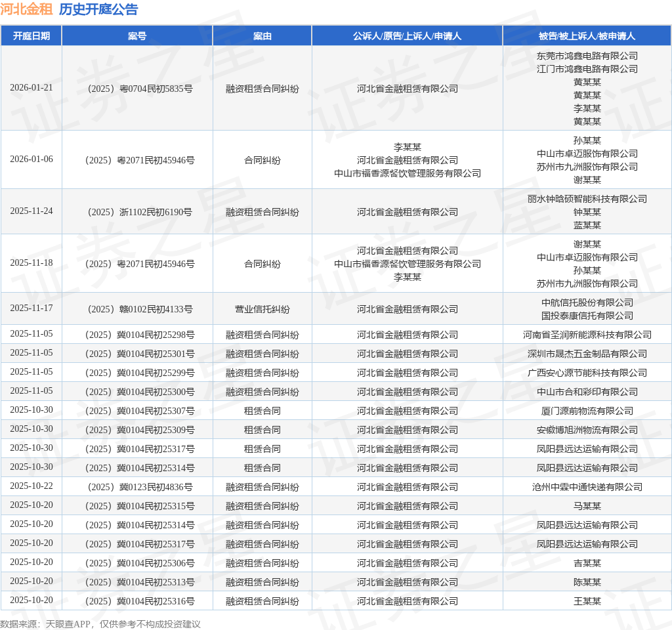Click 吉某某 defendant name

pyautogui.click(x=587, y=563)
